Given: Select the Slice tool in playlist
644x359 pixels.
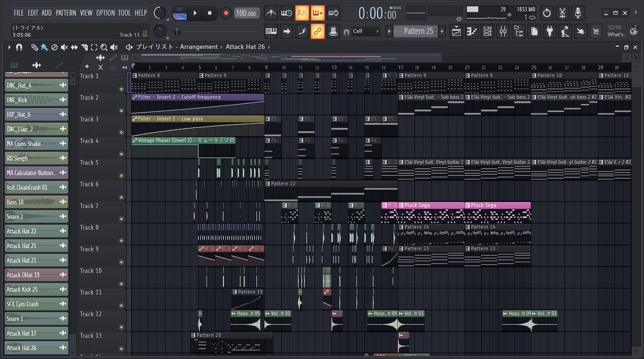Looking at the screenshot, I should coord(84,47).
